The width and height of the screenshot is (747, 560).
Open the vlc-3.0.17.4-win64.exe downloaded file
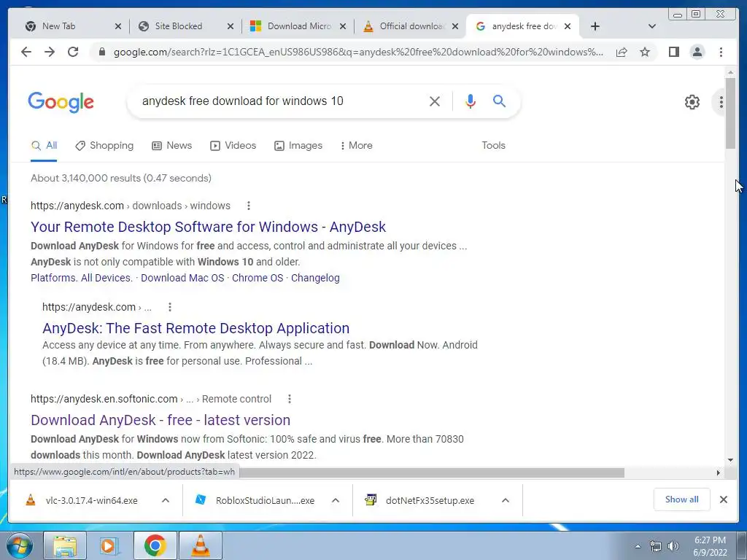pyautogui.click(x=91, y=500)
